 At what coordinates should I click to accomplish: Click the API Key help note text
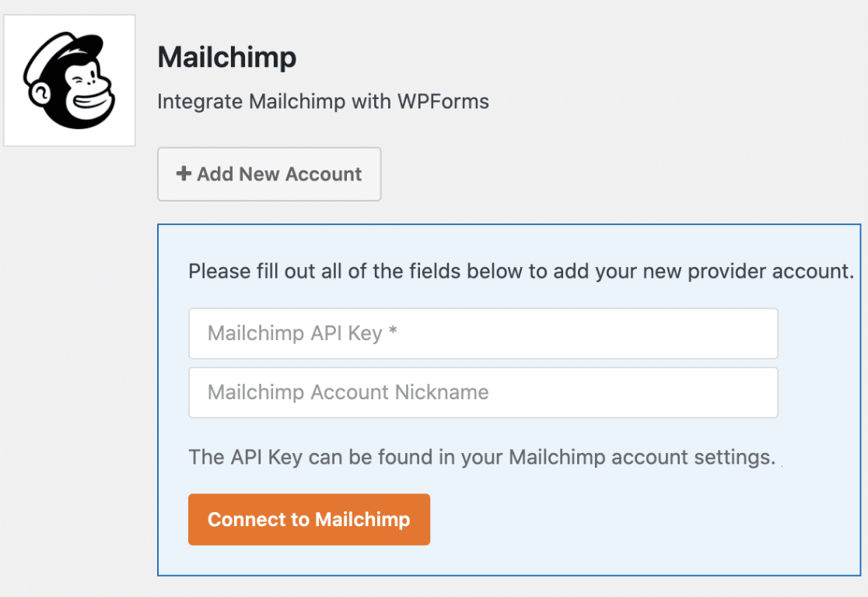point(482,457)
